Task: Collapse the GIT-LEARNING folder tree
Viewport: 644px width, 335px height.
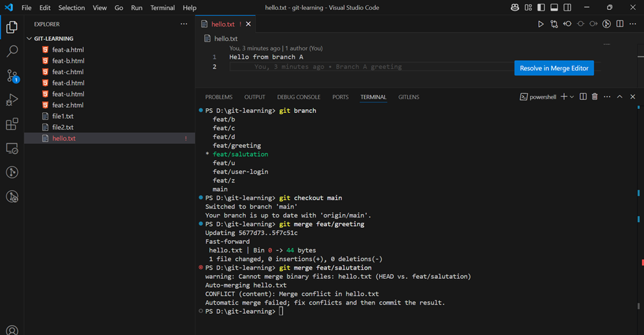Action: click(x=29, y=38)
